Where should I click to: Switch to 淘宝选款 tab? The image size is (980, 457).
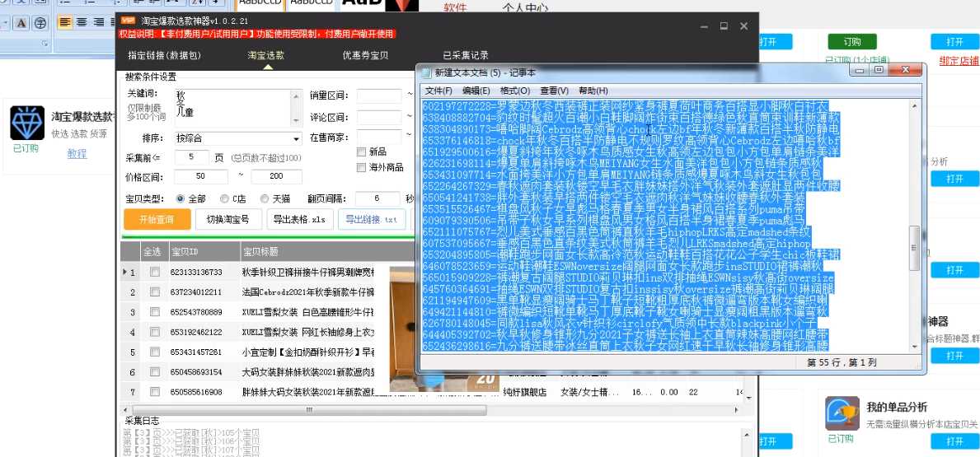pyautogui.click(x=266, y=55)
